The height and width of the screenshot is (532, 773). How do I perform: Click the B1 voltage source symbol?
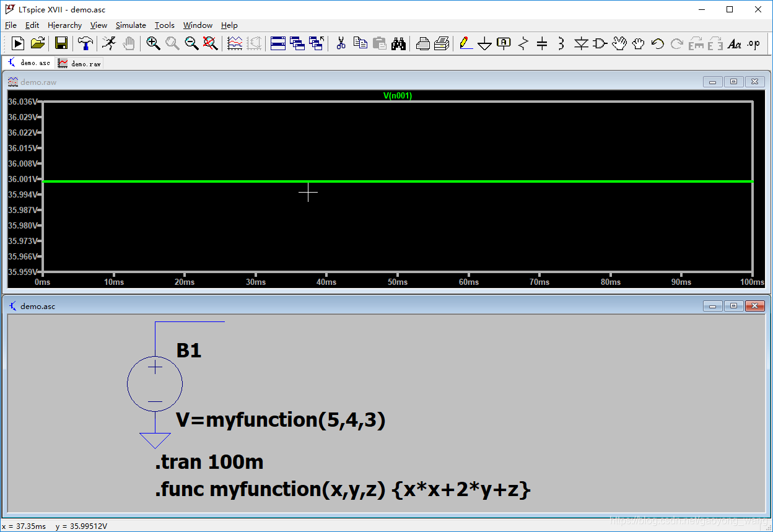[155, 384]
